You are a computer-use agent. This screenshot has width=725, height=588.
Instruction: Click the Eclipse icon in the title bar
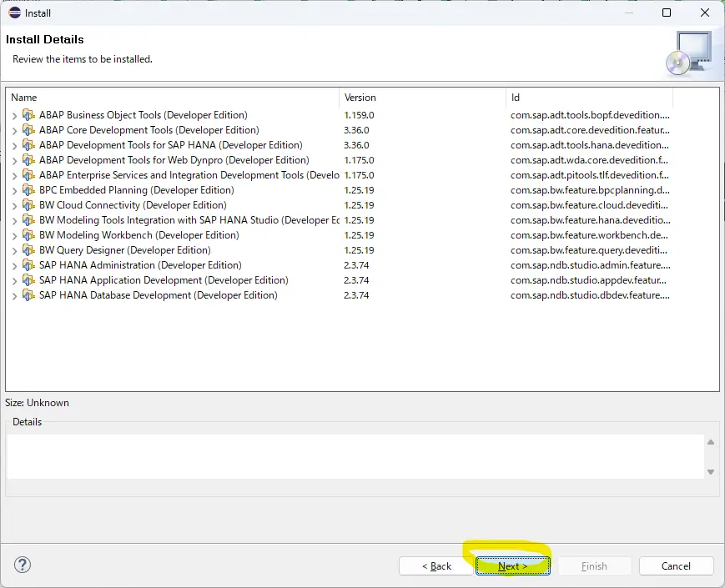click(14, 13)
